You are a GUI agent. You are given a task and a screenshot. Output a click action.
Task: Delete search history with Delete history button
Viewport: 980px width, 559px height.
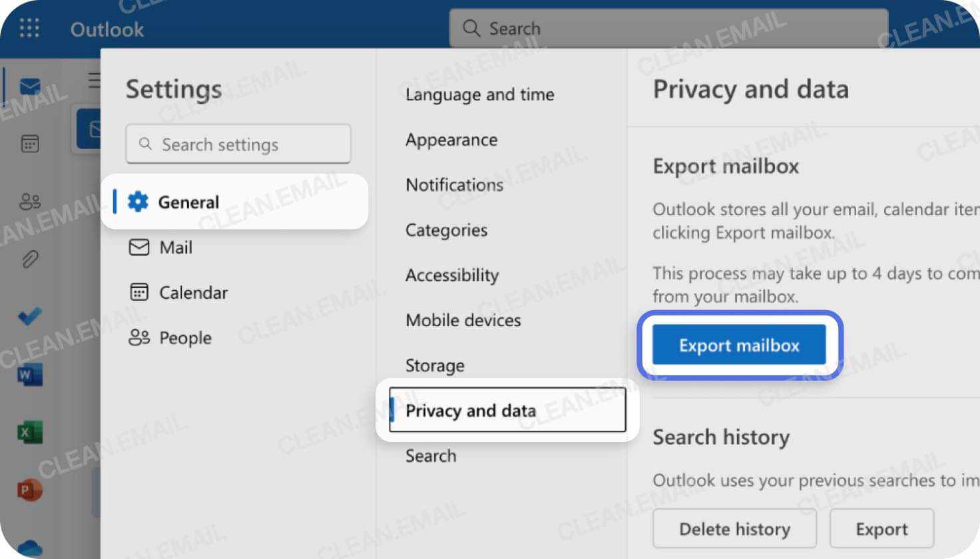click(734, 528)
